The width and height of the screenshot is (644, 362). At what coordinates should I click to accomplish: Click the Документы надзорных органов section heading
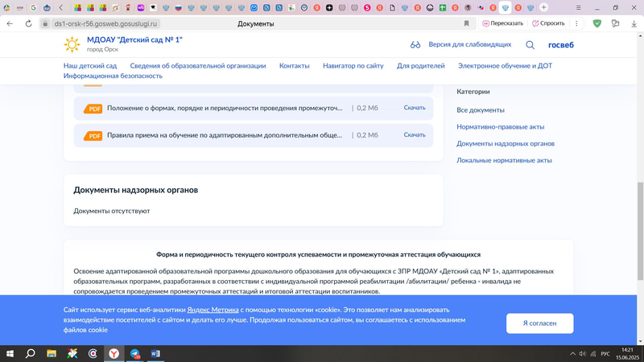(135, 190)
